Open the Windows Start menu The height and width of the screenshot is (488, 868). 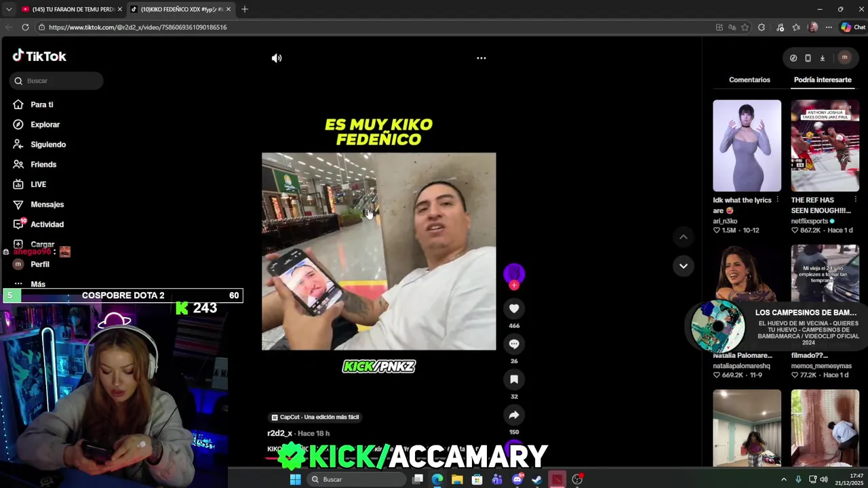point(295,479)
